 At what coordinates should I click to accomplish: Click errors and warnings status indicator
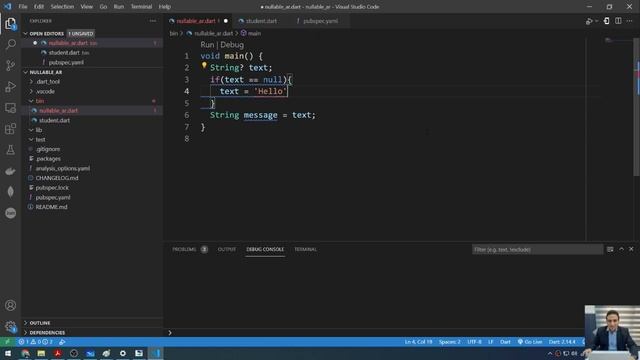pyautogui.click(x=36, y=342)
